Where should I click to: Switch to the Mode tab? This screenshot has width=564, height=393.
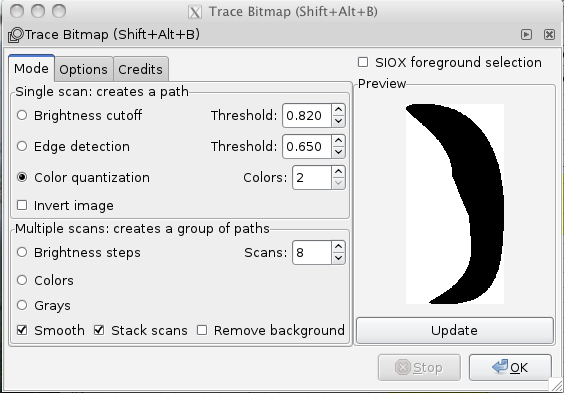31,68
